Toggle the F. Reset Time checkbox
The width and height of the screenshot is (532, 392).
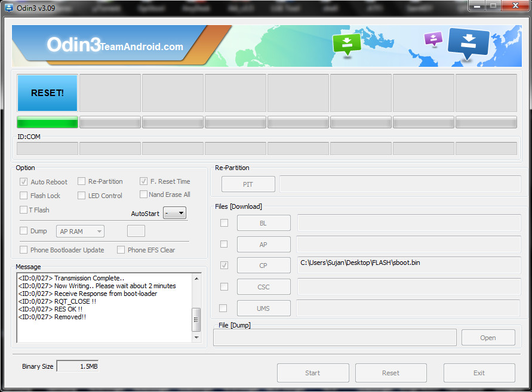143,181
